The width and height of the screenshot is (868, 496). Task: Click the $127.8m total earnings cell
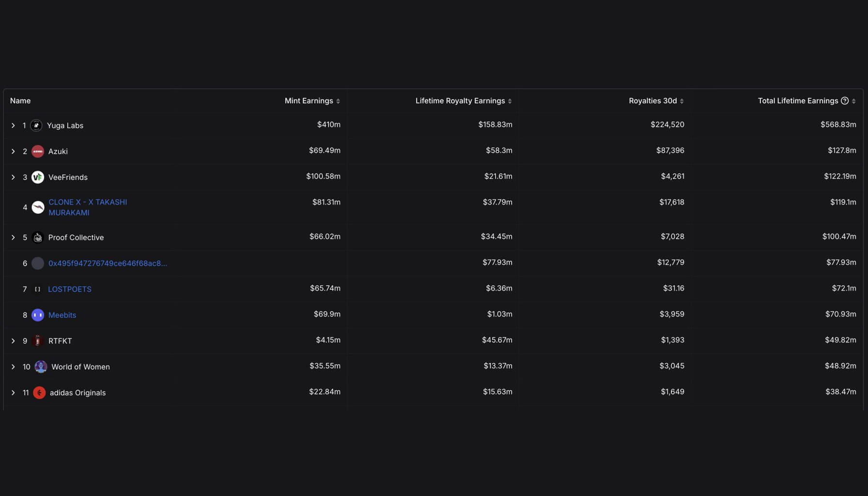tap(842, 150)
